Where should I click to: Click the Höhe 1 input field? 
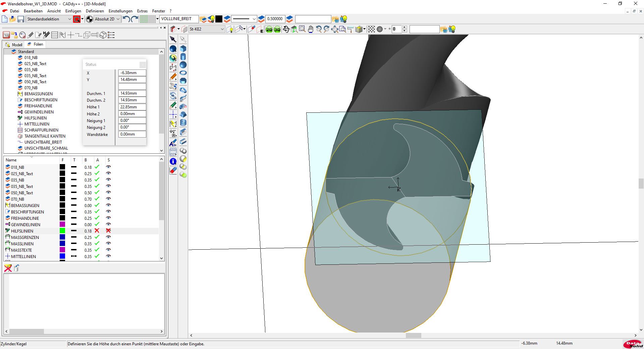[x=132, y=107]
